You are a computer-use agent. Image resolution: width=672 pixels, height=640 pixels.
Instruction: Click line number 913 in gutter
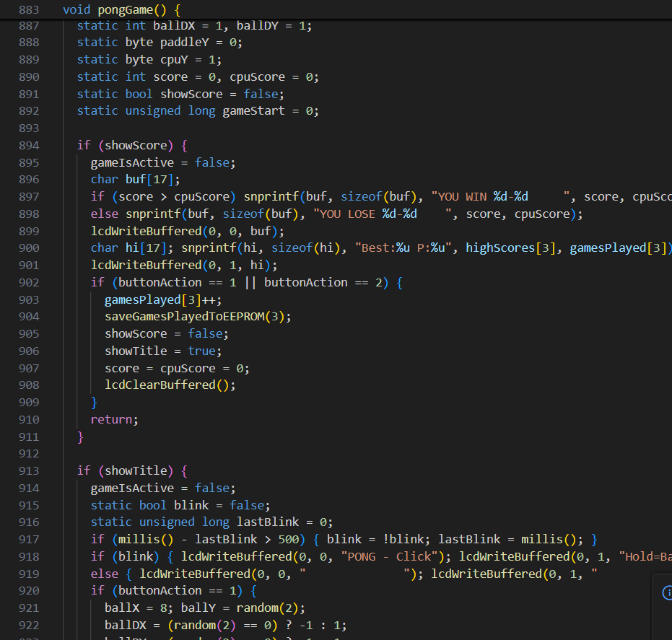pyautogui.click(x=29, y=470)
